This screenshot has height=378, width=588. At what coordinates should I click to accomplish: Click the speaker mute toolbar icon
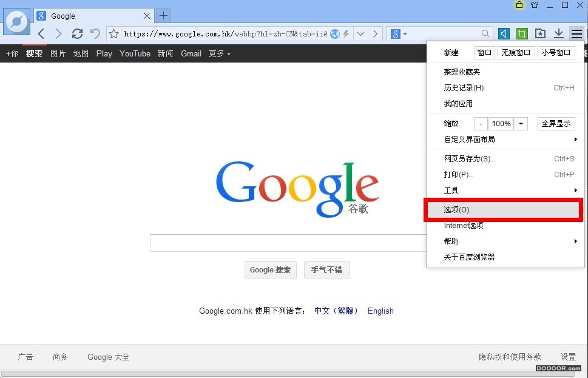tap(504, 34)
